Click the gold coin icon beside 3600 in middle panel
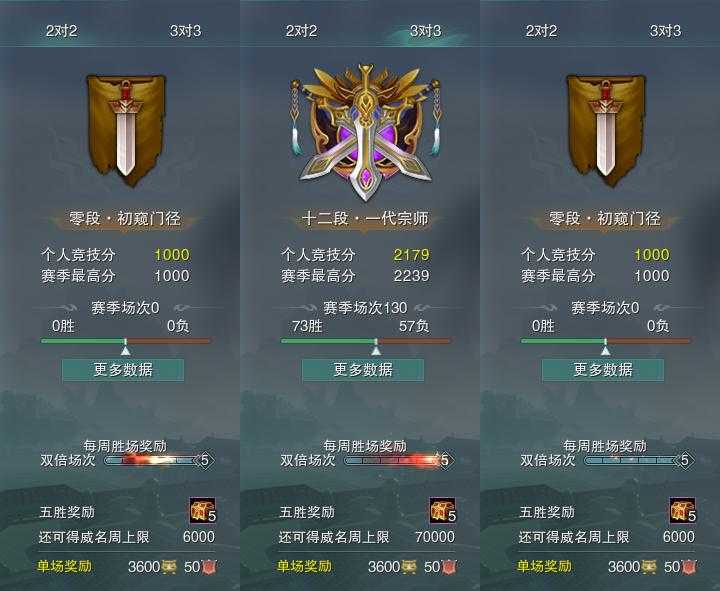Screen dimensions: 720x591 pos(410,567)
